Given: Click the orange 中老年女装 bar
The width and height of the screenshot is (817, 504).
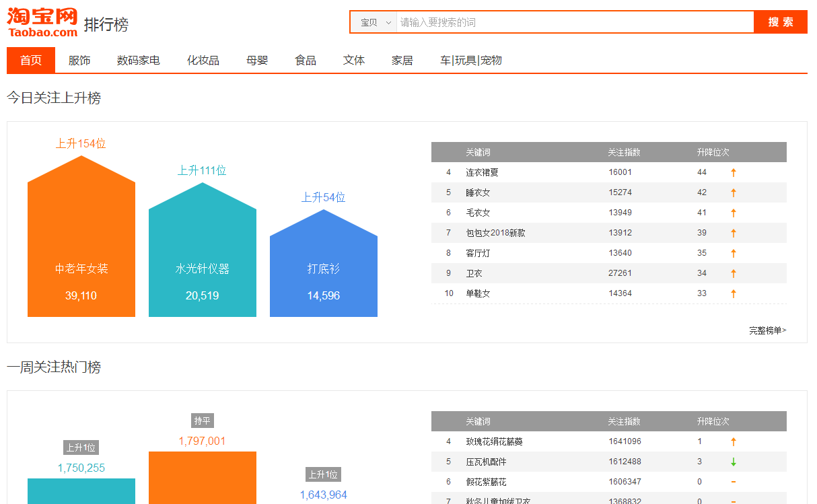Looking at the screenshot, I should [x=81, y=236].
